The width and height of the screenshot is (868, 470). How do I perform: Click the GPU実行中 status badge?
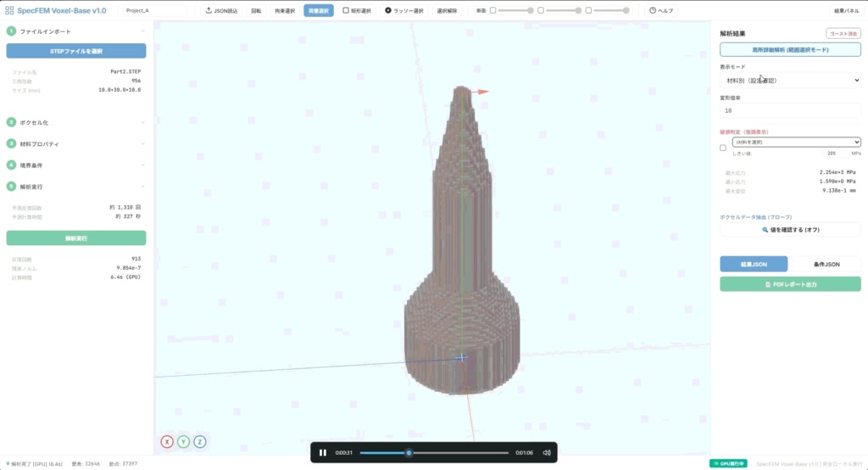728,463
